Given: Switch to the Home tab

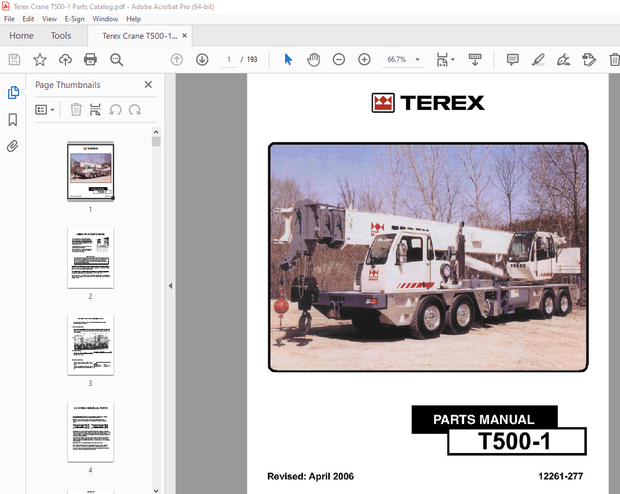Looking at the screenshot, I should click(21, 36).
